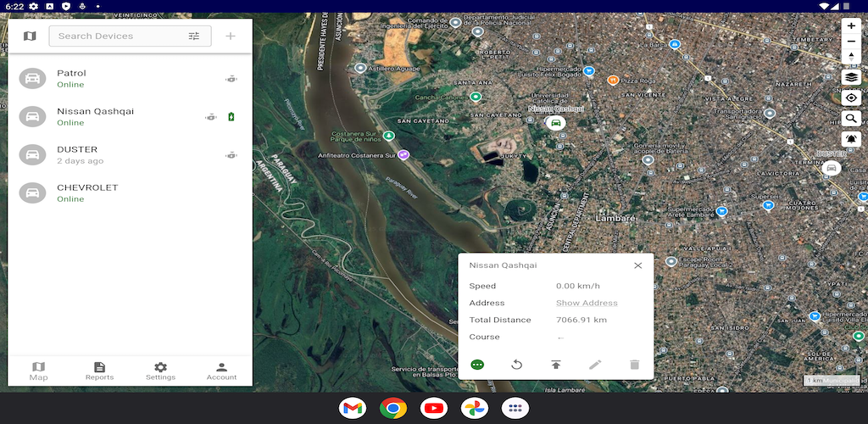Click Nissan Qashqai's ignition status icon

click(211, 117)
